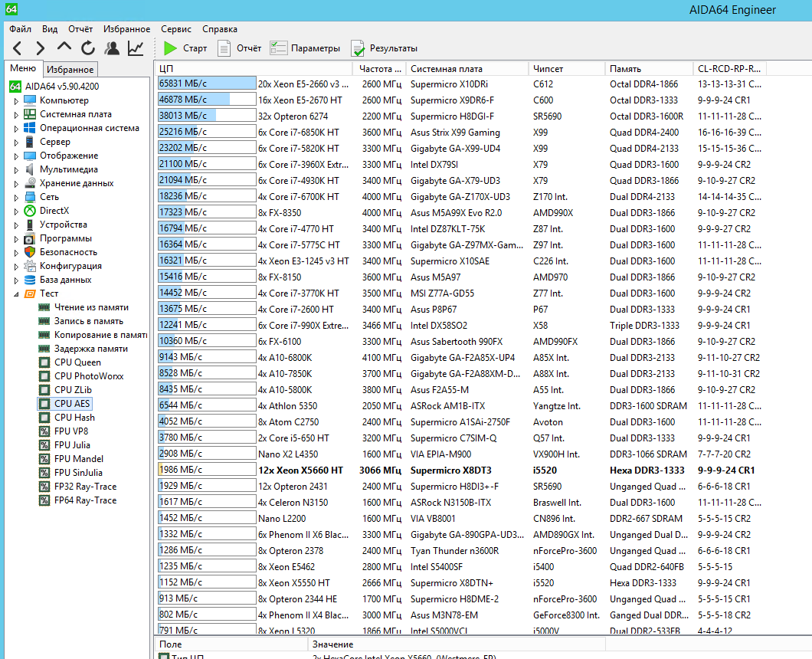Image resolution: width=812 pixels, height=659 pixels.
Task: Refresh using the circular arrow icon
Action: [x=88, y=48]
